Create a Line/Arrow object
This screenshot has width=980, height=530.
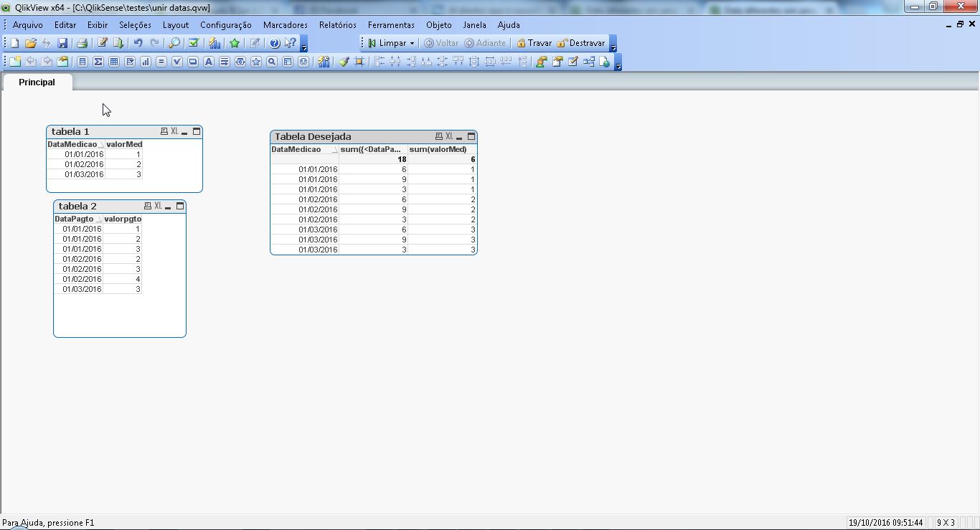pyautogui.click(x=225, y=62)
